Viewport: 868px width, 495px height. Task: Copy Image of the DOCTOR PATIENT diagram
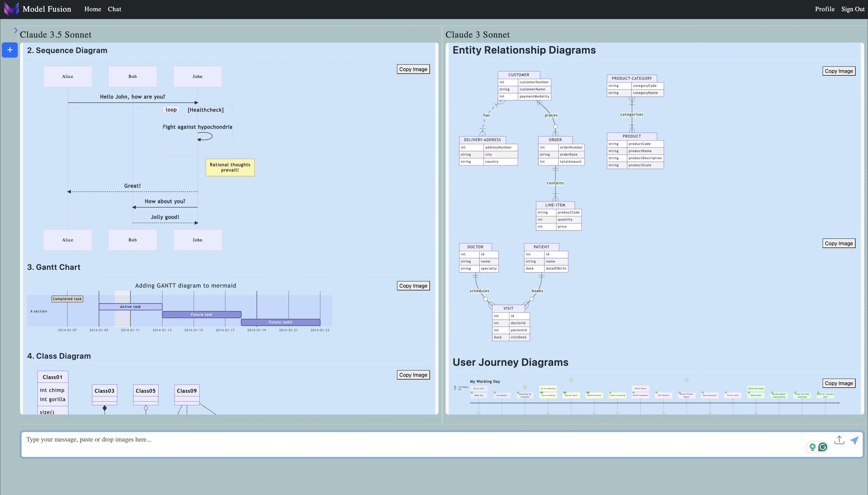839,243
